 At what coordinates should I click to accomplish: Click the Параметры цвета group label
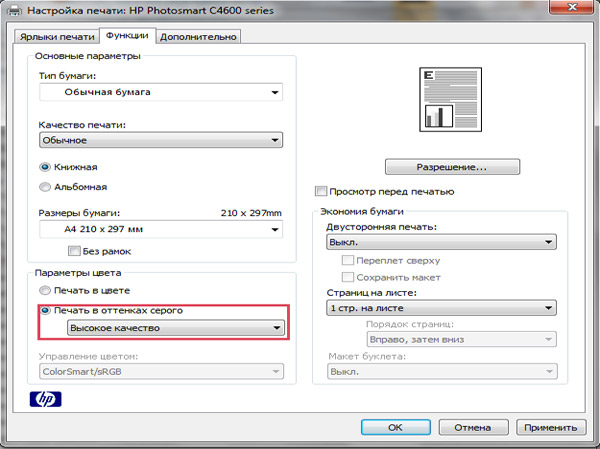78,273
